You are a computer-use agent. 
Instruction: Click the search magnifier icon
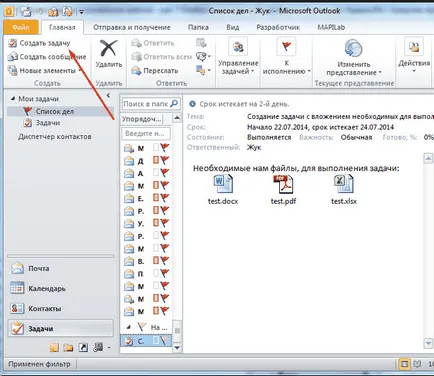[x=174, y=104]
